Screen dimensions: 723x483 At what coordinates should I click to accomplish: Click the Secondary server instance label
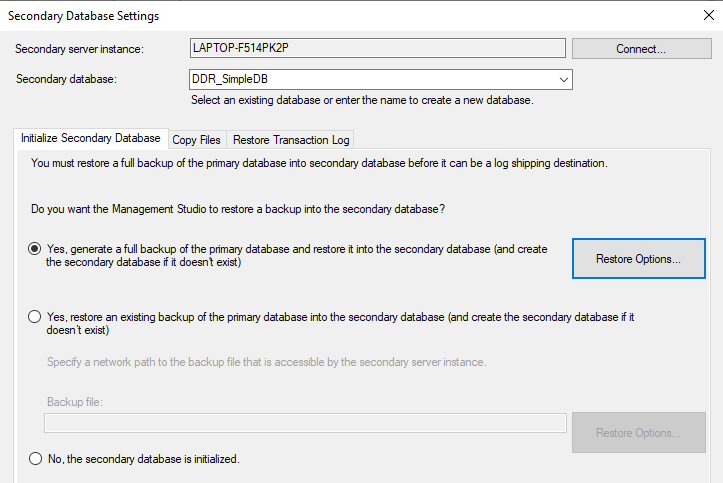tap(80, 49)
